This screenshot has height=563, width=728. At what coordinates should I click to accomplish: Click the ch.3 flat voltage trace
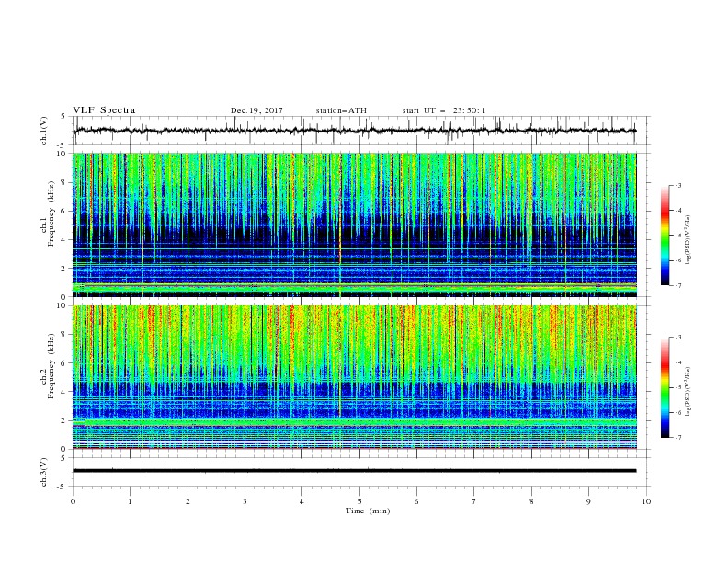pyautogui.click(x=354, y=471)
